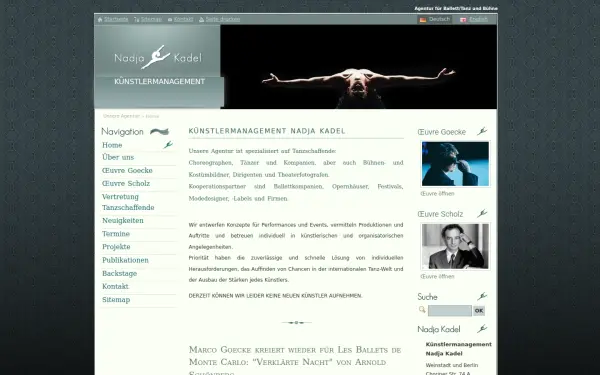Go to Vertretung Tanzschaffende page

[128, 202]
